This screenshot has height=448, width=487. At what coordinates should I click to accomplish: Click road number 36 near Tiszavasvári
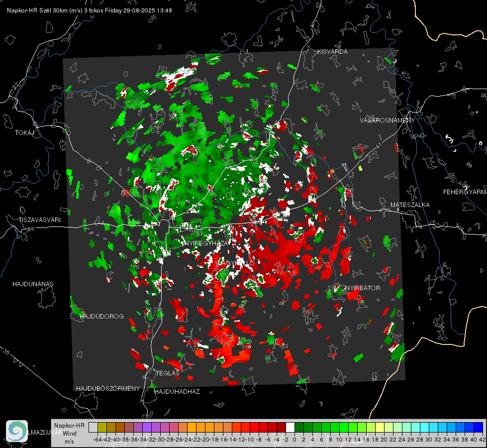pos(31,229)
